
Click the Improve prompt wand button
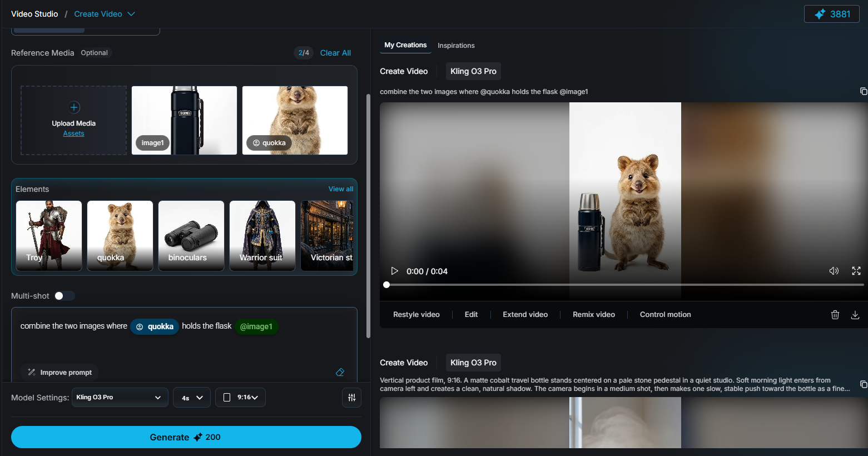click(x=59, y=373)
